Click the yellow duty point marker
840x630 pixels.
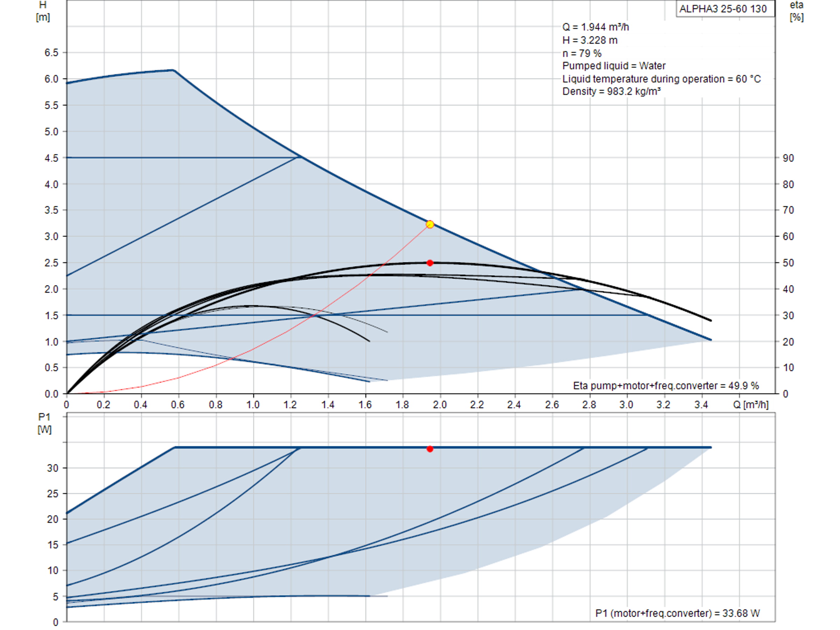[x=430, y=224]
